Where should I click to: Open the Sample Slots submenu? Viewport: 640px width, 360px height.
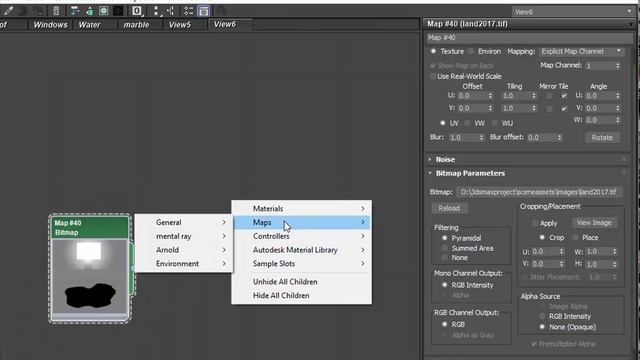tap(302, 264)
